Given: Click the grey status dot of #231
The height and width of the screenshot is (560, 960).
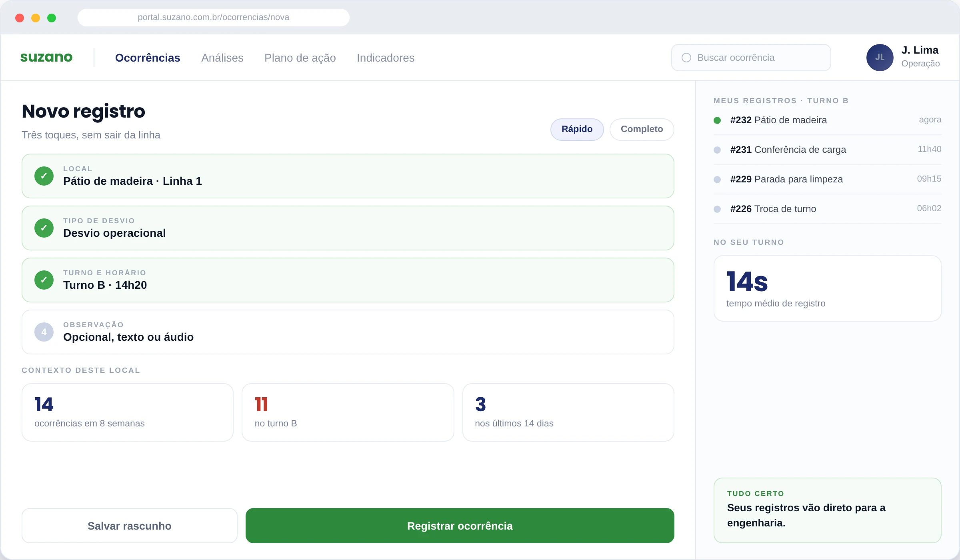Looking at the screenshot, I should [x=717, y=150].
